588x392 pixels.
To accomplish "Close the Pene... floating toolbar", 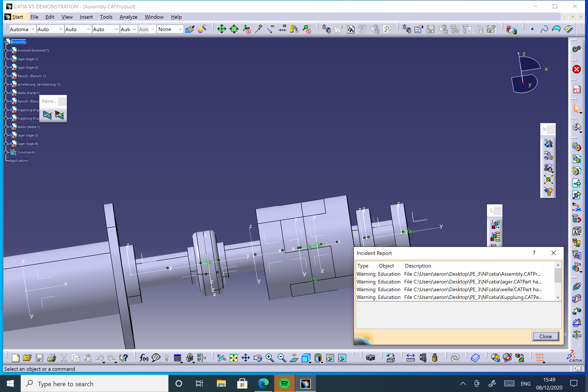I will (x=62, y=101).
